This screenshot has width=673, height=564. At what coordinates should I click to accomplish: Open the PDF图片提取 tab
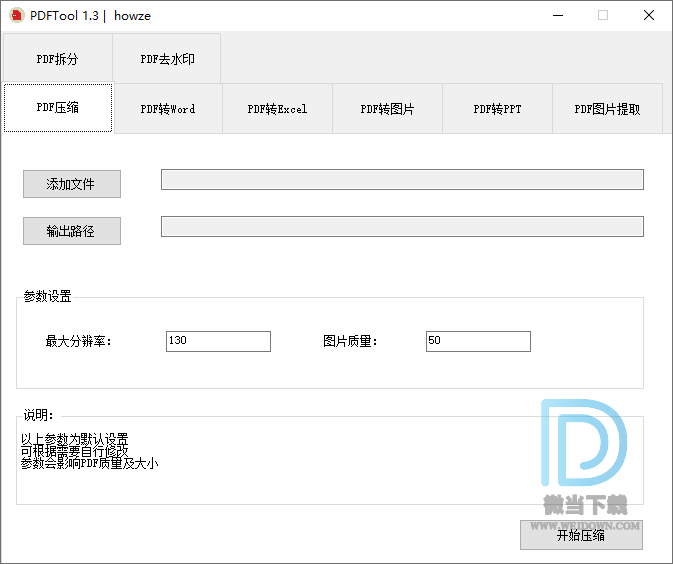tap(607, 109)
